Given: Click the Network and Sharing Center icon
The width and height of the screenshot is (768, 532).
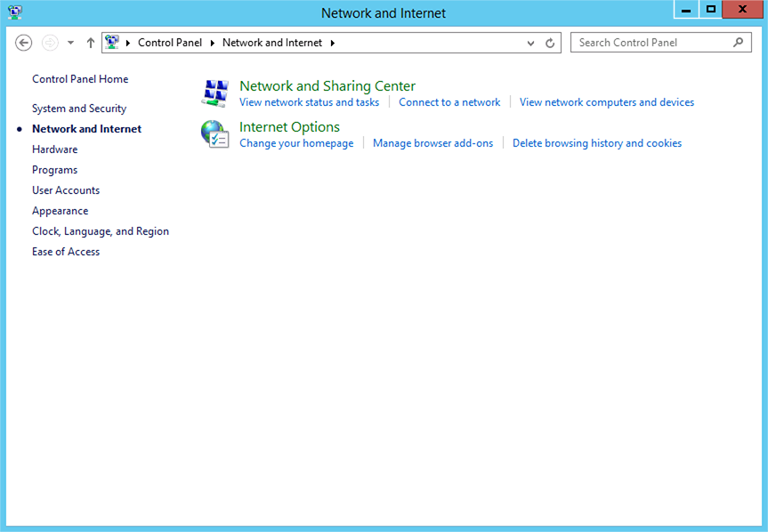Looking at the screenshot, I should tap(215, 93).
